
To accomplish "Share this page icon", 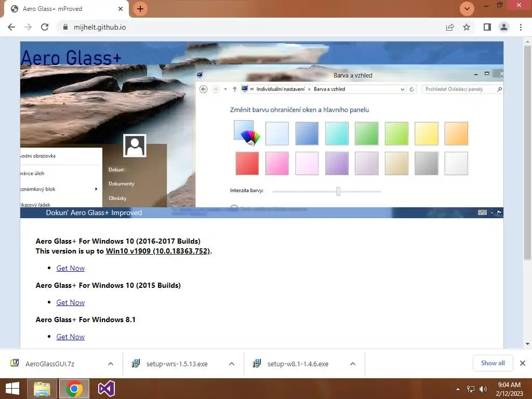I will click(450, 27).
